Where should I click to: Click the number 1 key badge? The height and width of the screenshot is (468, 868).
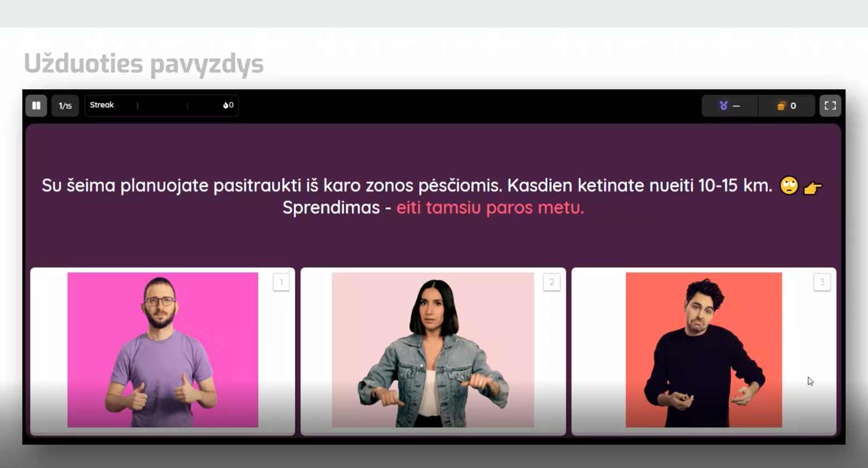click(x=281, y=282)
